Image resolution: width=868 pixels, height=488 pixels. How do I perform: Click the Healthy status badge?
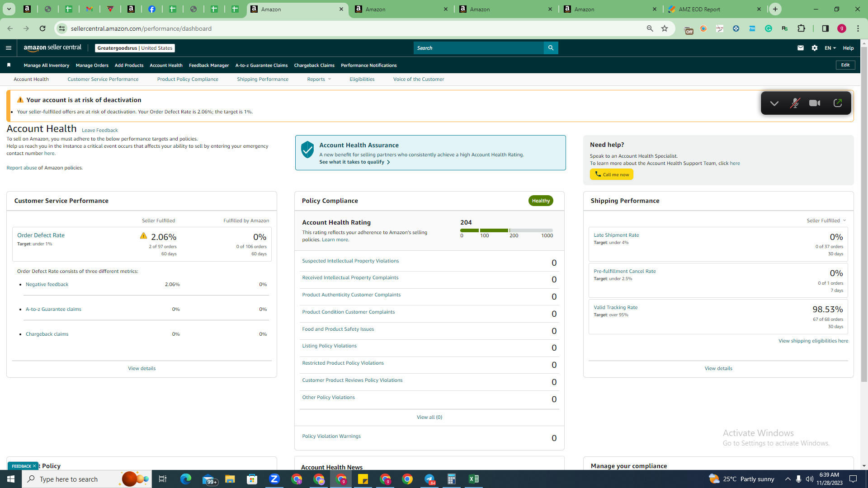541,201
